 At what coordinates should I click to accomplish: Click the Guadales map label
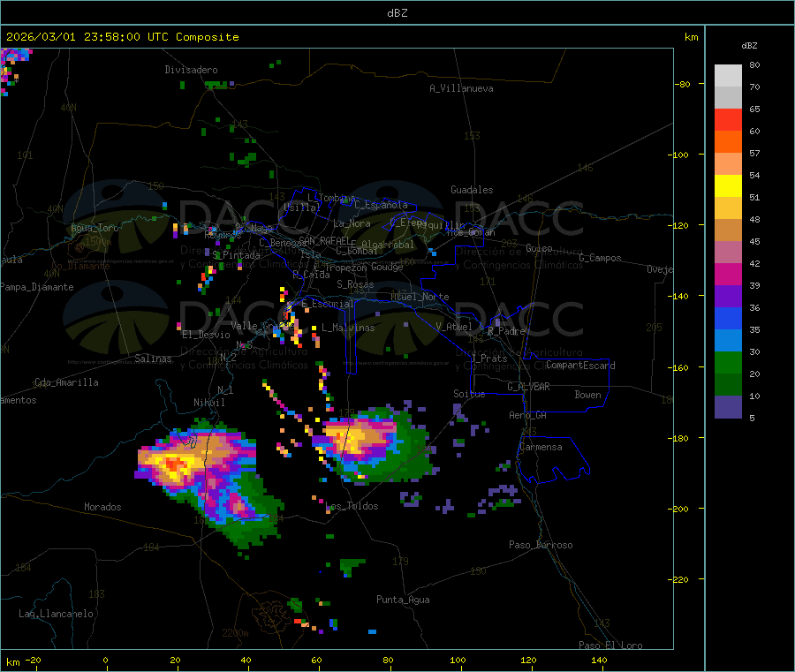point(472,190)
